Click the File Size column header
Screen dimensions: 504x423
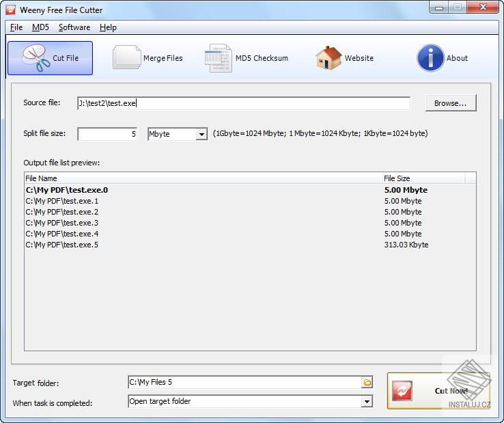pyautogui.click(x=423, y=178)
